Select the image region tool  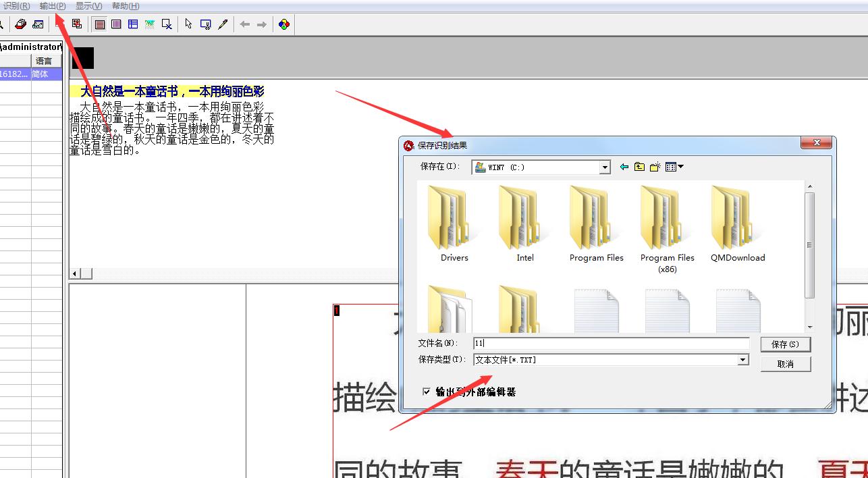coord(149,24)
